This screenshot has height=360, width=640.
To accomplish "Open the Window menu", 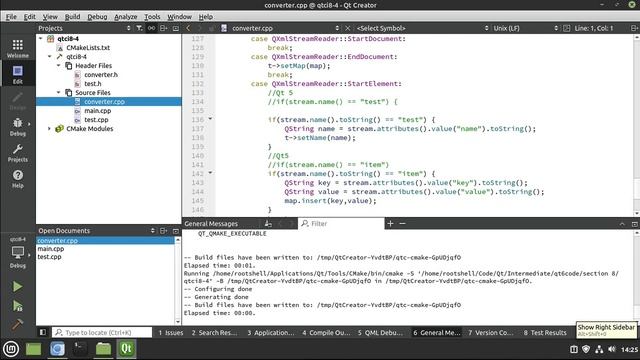I will click(179, 17).
